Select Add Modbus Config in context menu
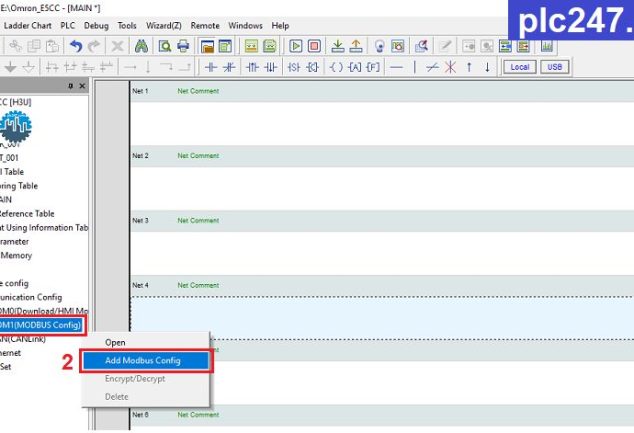This screenshot has height=433, width=634. (x=146, y=361)
